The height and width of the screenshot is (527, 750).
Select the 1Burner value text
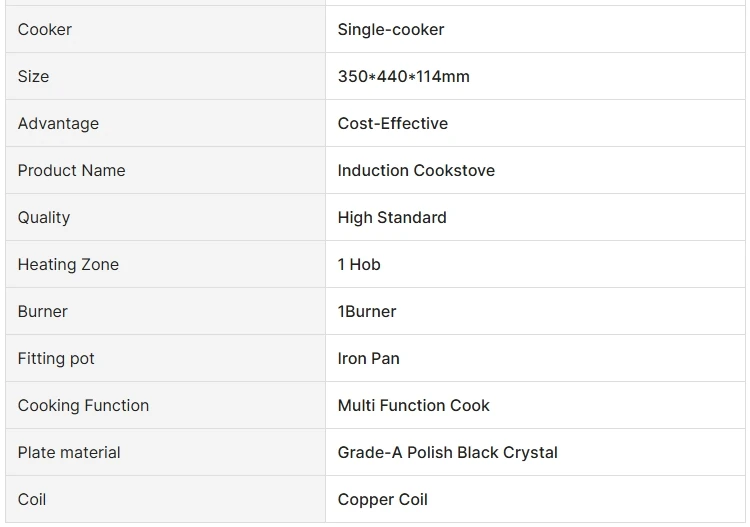click(367, 312)
